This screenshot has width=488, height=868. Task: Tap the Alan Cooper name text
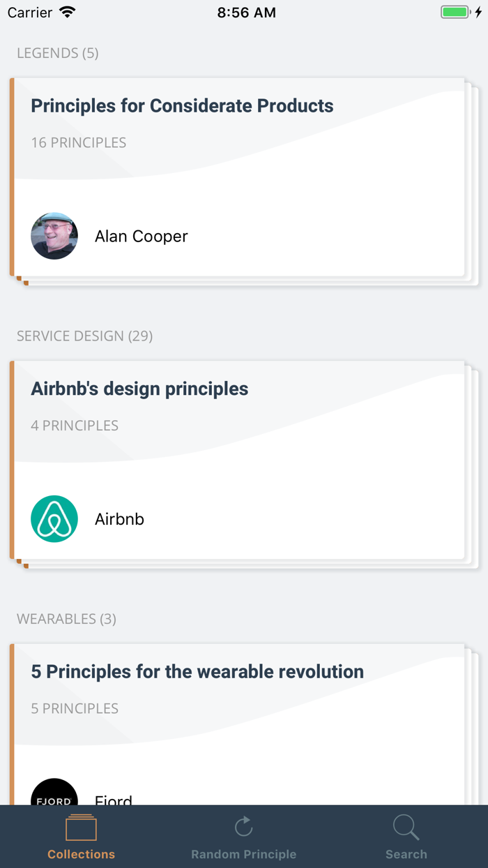click(x=141, y=236)
